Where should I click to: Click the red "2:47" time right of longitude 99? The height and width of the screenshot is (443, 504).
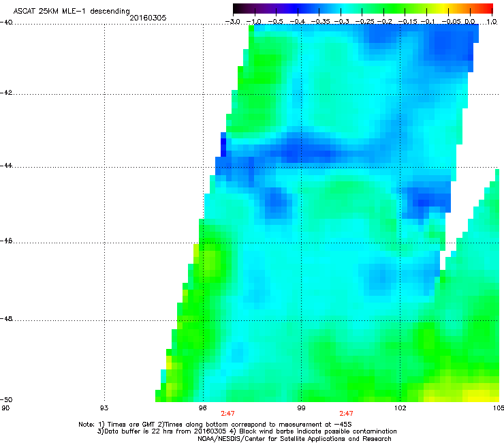pos(346,414)
